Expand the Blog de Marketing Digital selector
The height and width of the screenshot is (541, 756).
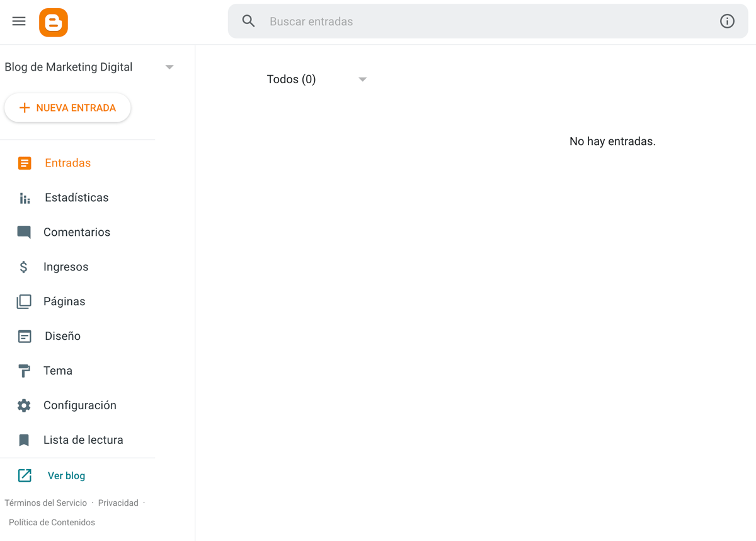[x=169, y=66]
